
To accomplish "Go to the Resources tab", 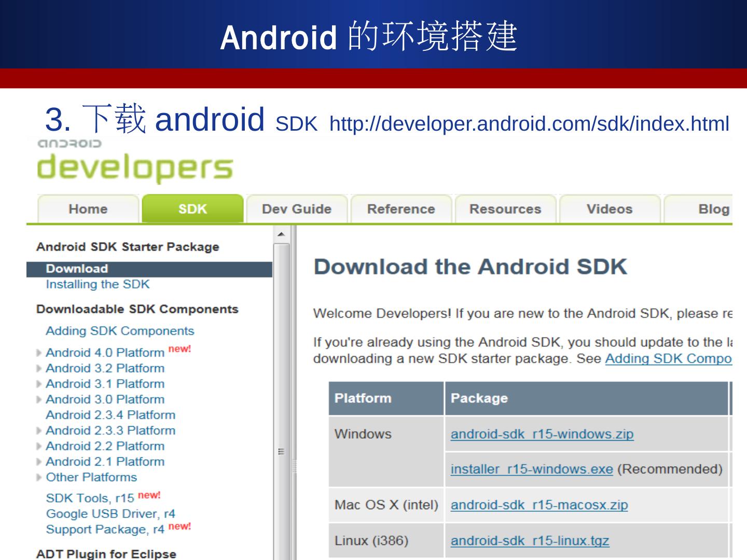I will (505, 209).
